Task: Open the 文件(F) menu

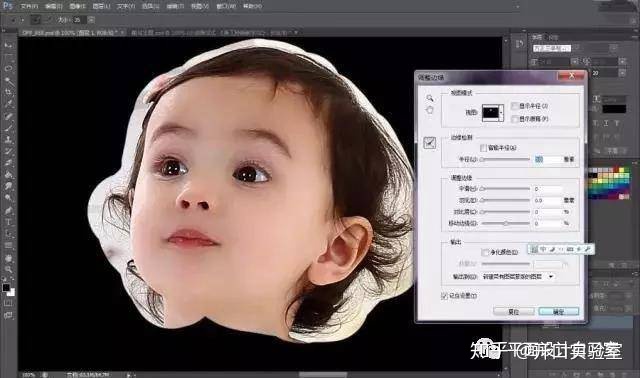Action: (x=29, y=6)
